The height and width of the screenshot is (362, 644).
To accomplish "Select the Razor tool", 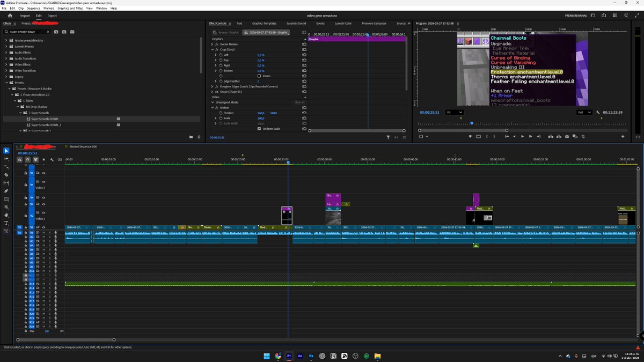I will (6, 175).
